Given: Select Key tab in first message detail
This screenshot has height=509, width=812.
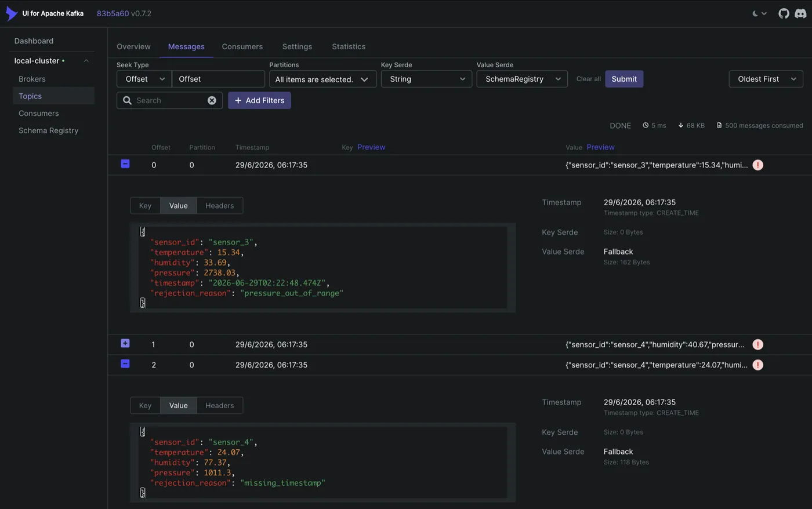Looking at the screenshot, I should tap(145, 206).
